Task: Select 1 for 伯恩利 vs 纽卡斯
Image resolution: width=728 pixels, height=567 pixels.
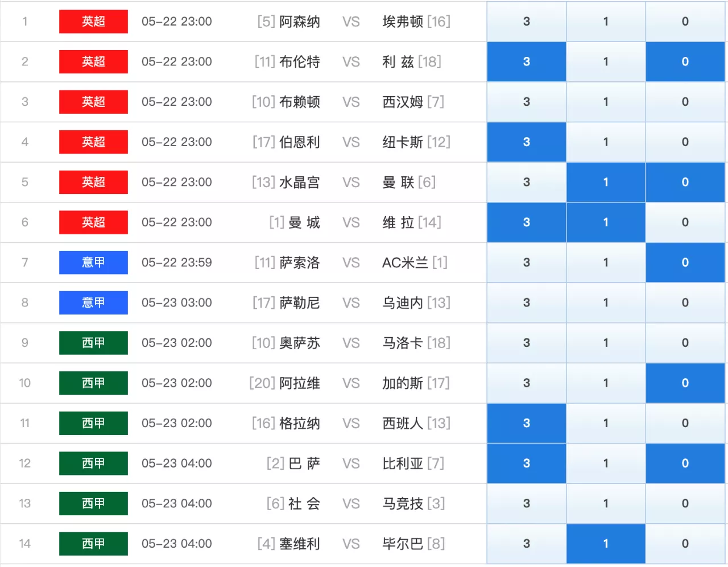Action: 606,142
